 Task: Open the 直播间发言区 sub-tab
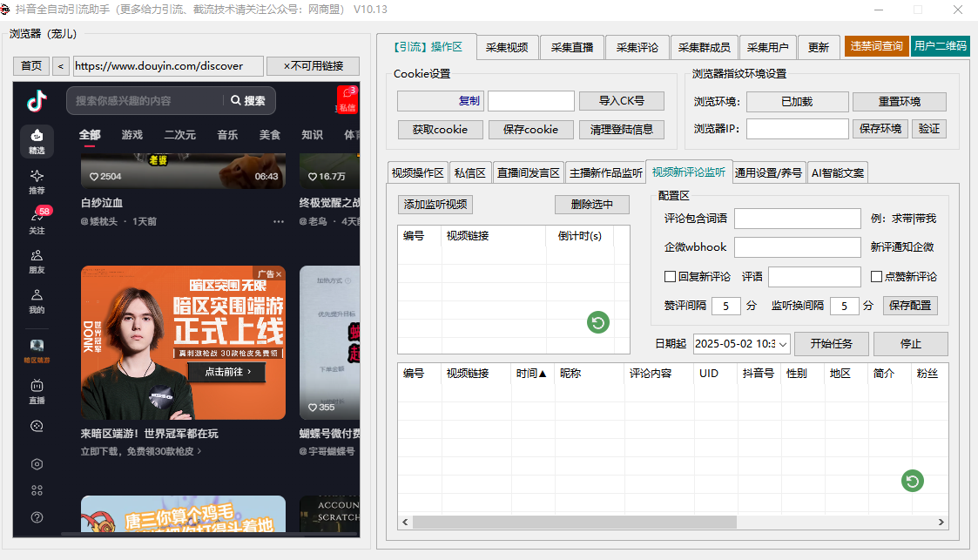pos(528,172)
